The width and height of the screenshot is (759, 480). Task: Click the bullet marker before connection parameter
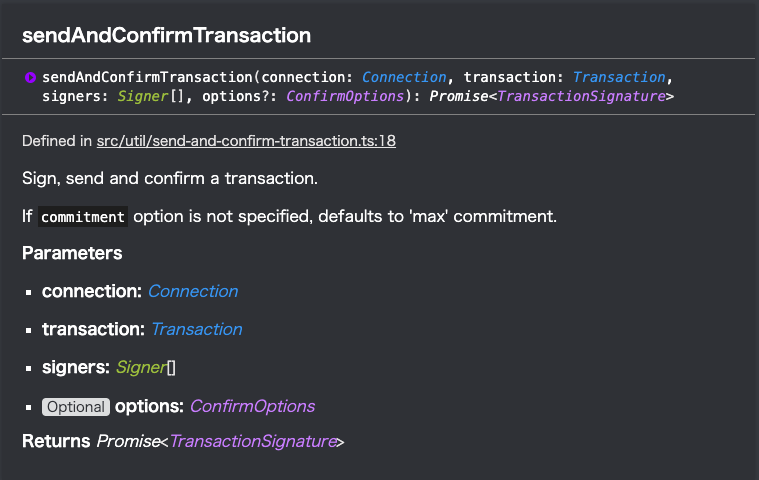29,292
